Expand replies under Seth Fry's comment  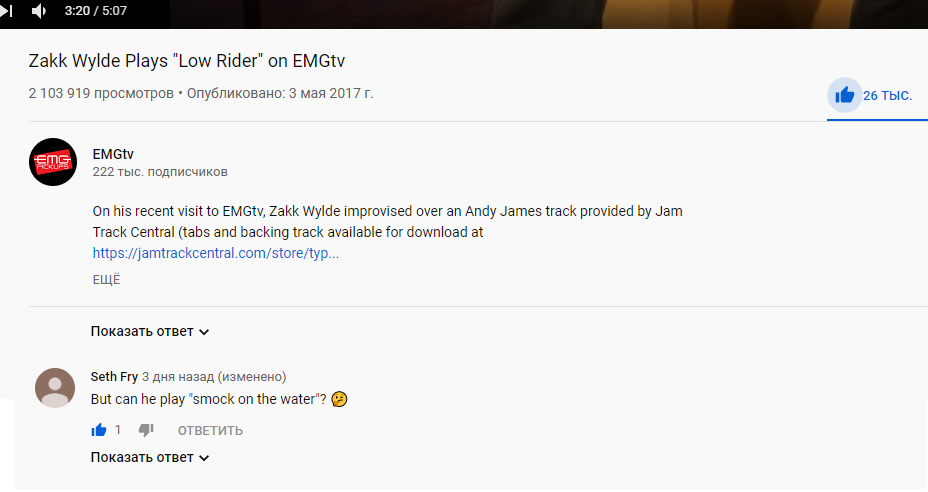pyautogui.click(x=150, y=458)
